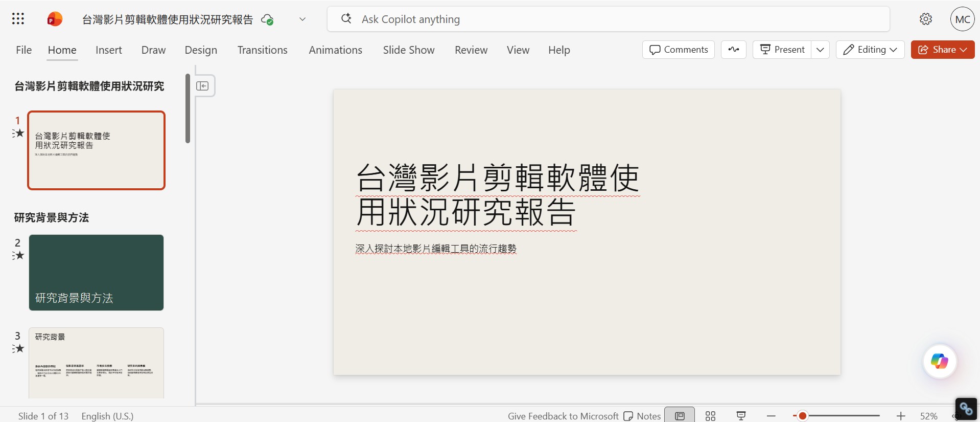Open the Transitions tab
Image resolution: width=980 pixels, height=422 pixels.
[x=262, y=50]
